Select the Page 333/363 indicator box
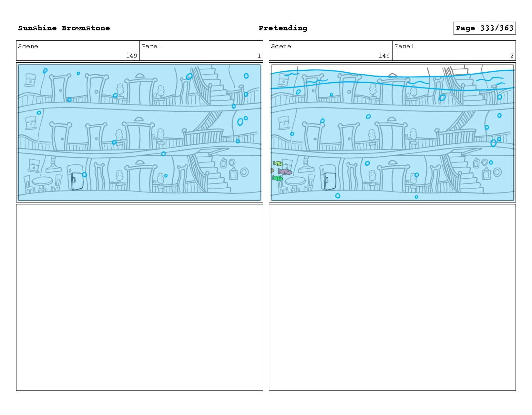532x415 pixels. tap(484, 28)
